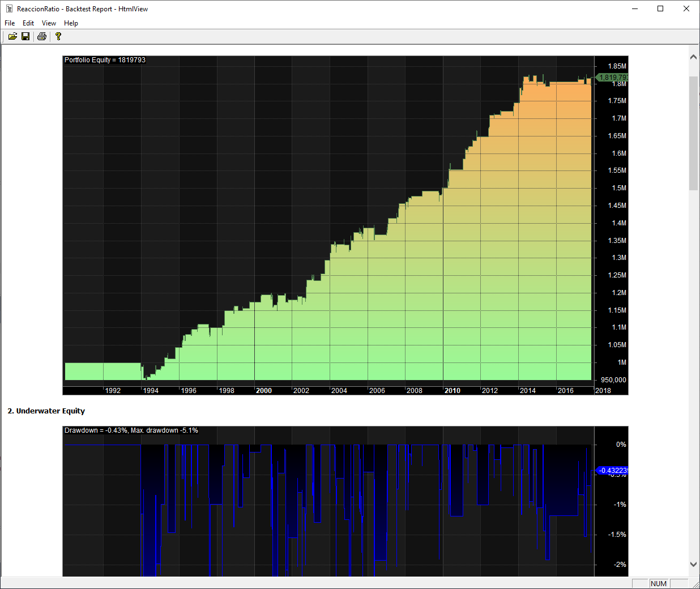The width and height of the screenshot is (700, 589).
Task: Click the 1996 year label on equity chart
Action: pos(189,391)
